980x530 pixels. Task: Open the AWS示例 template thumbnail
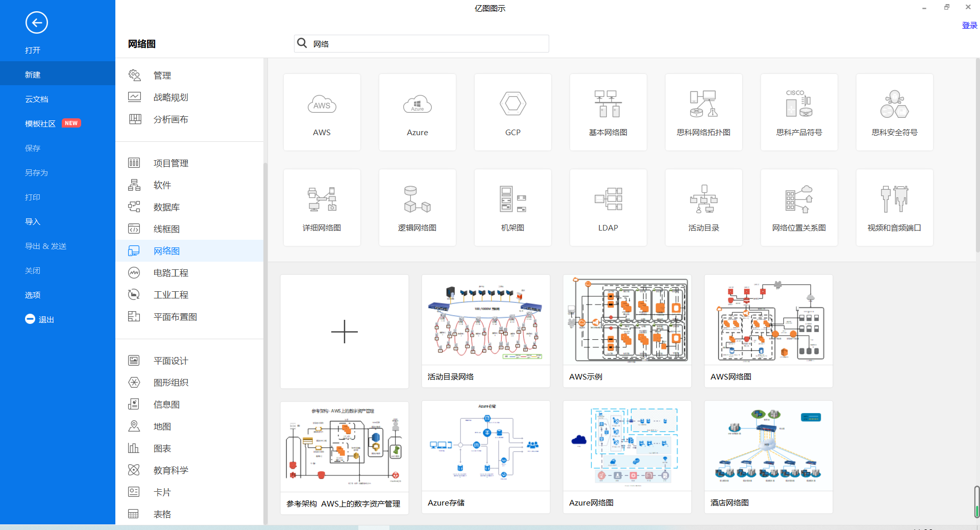point(627,332)
